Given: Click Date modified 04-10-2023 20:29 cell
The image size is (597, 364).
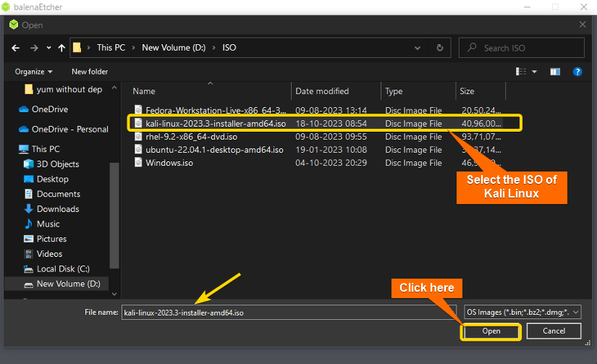Looking at the screenshot, I should coord(331,163).
